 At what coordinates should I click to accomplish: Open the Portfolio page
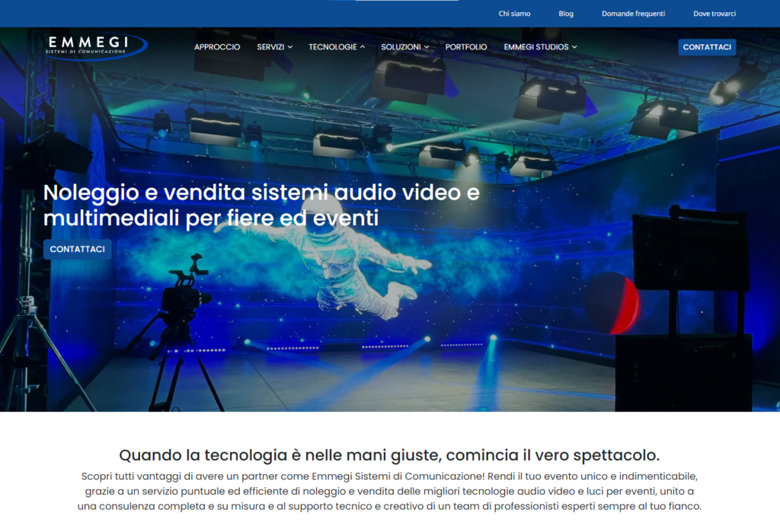click(x=466, y=46)
